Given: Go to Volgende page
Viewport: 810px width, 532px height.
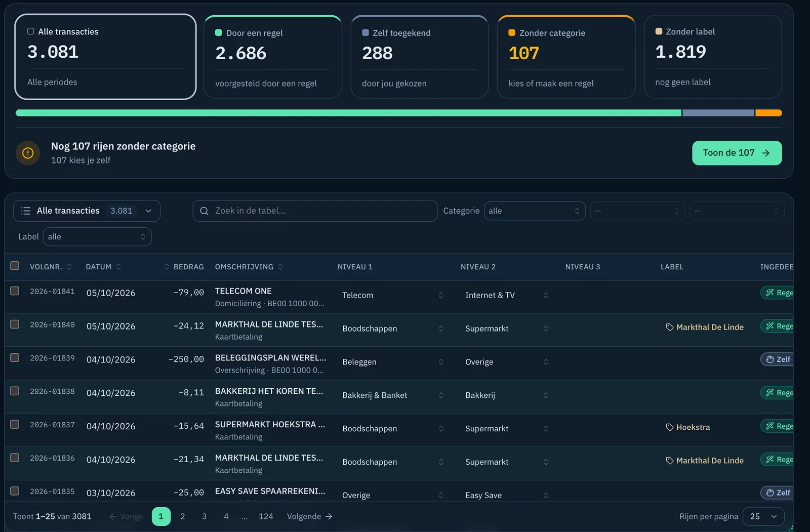Looking at the screenshot, I should coord(309,516).
